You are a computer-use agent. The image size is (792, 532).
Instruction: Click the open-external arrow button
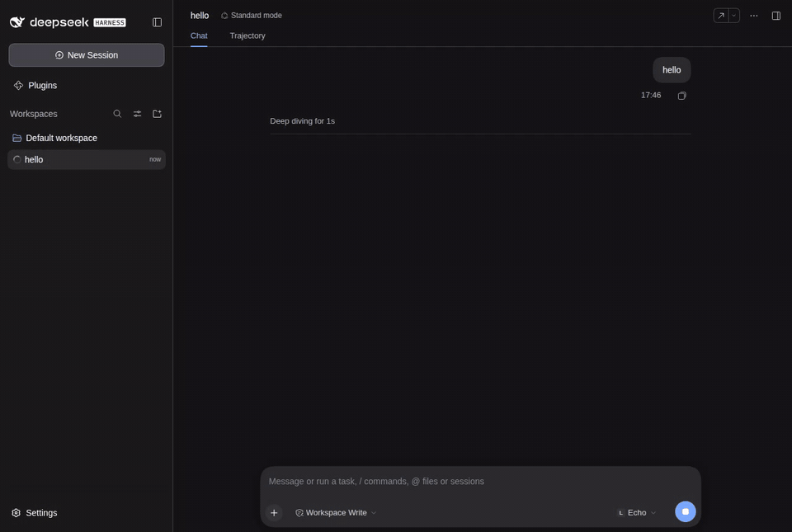click(x=721, y=16)
